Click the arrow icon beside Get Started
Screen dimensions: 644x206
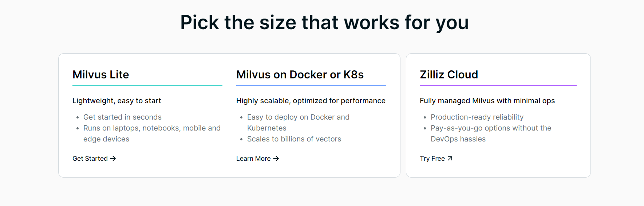(x=113, y=159)
